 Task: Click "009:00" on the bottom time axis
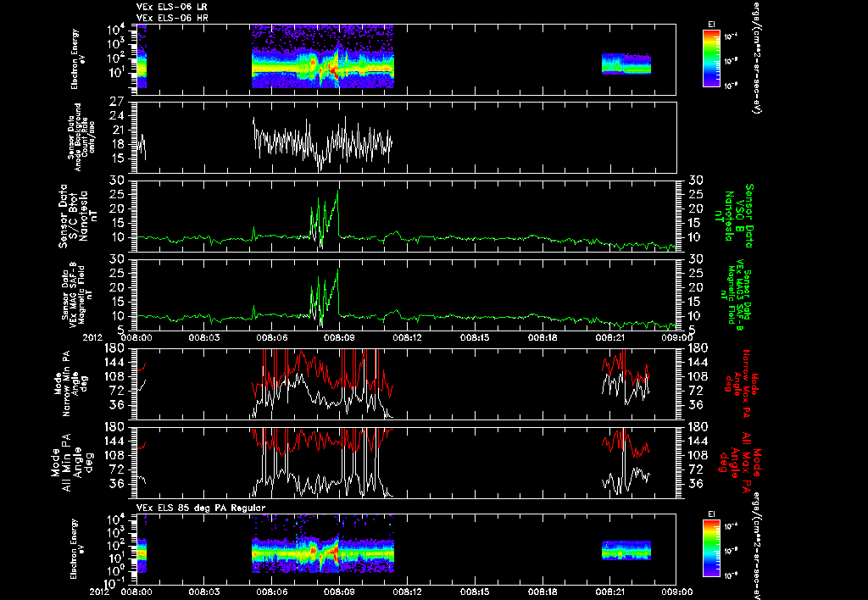(x=676, y=592)
